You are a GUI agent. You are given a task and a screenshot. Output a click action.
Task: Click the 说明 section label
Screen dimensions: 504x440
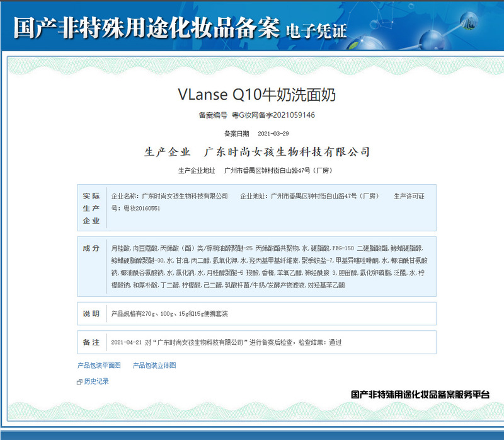coord(91,313)
